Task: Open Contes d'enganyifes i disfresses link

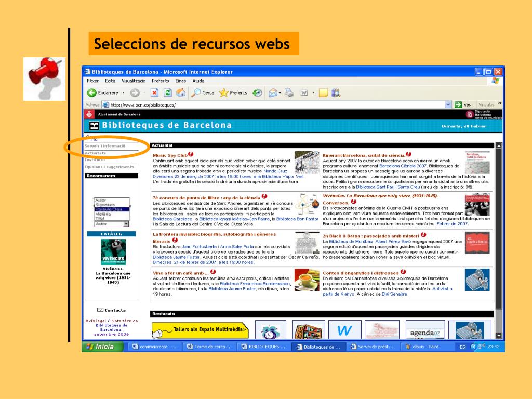Action: (x=361, y=273)
